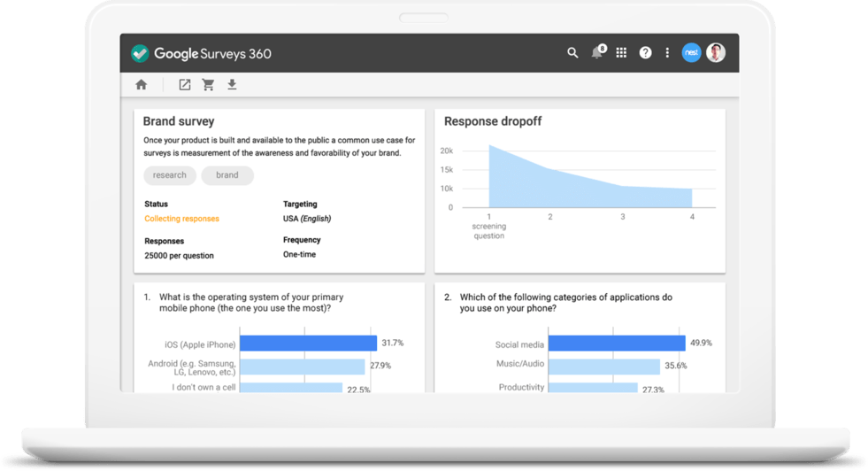Open the vertical three-dot more menu

667,53
